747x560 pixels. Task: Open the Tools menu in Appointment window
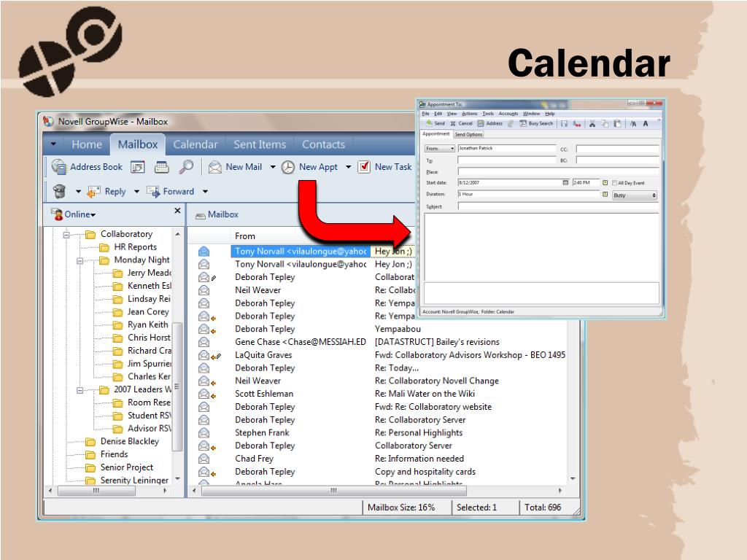pos(488,114)
